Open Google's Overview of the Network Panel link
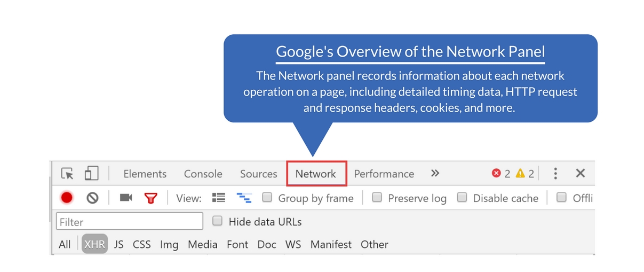644x272 pixels. (410, 52)
